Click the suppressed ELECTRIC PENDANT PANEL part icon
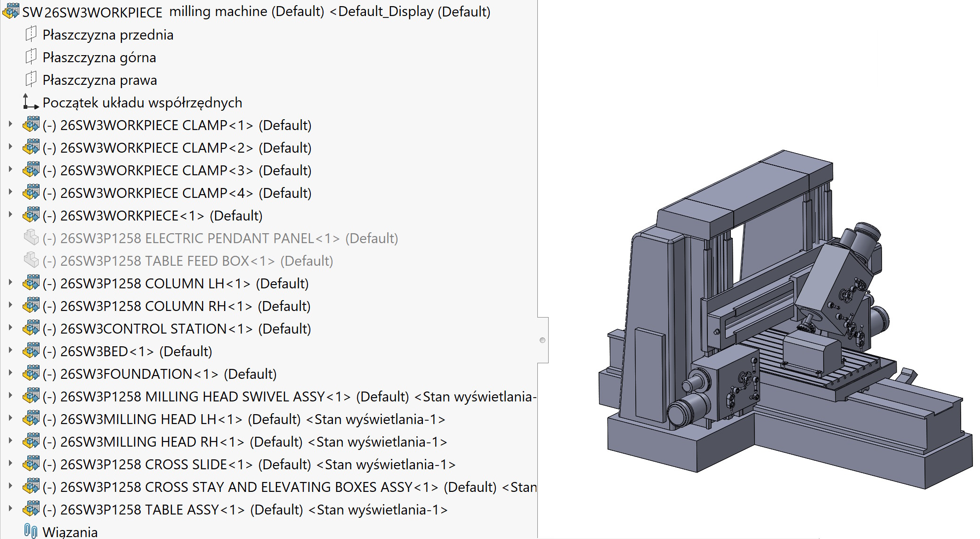 31,238
